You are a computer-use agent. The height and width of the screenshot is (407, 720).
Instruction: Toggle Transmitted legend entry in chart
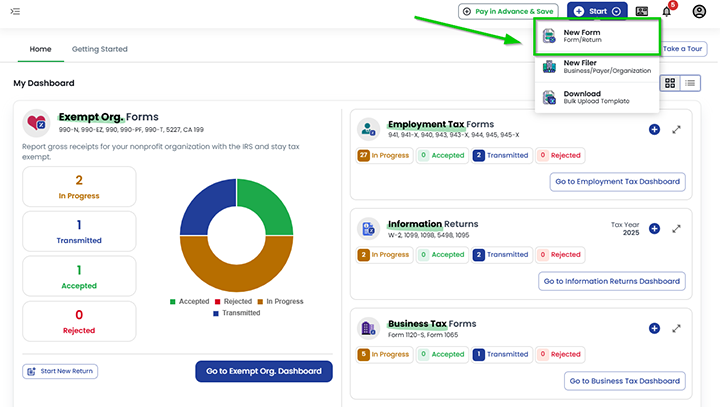click(x=236, y=313)
